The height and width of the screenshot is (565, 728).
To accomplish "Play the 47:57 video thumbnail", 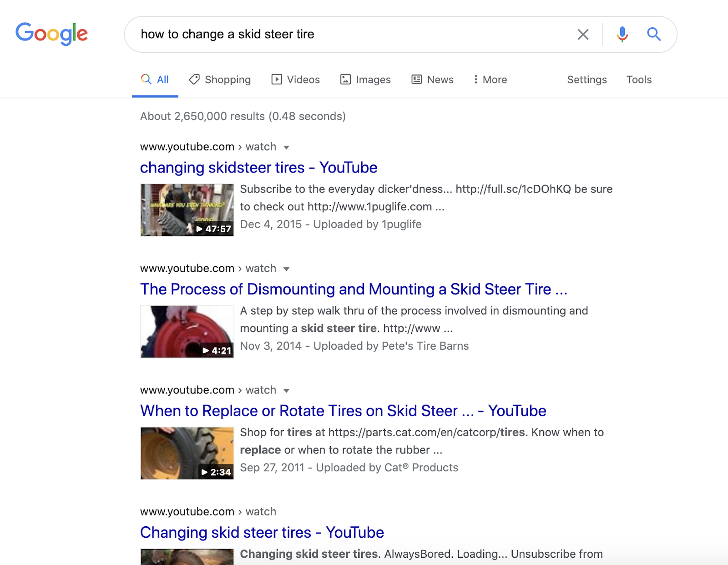I will [x=187, y=210].
